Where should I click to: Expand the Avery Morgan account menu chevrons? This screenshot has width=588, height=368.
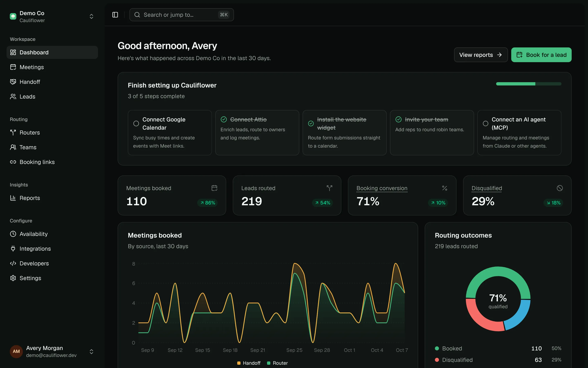coord(91,352)
